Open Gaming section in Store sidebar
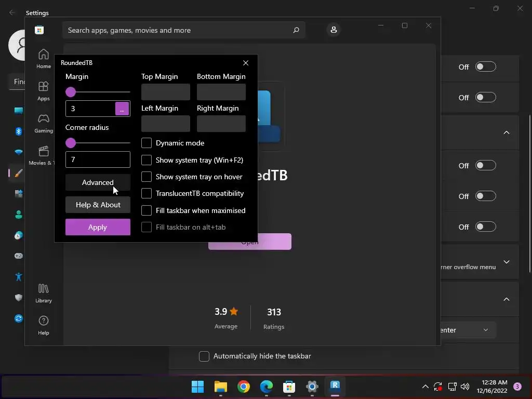The width and height of the screenshot is (532, 399). [44, 123]
